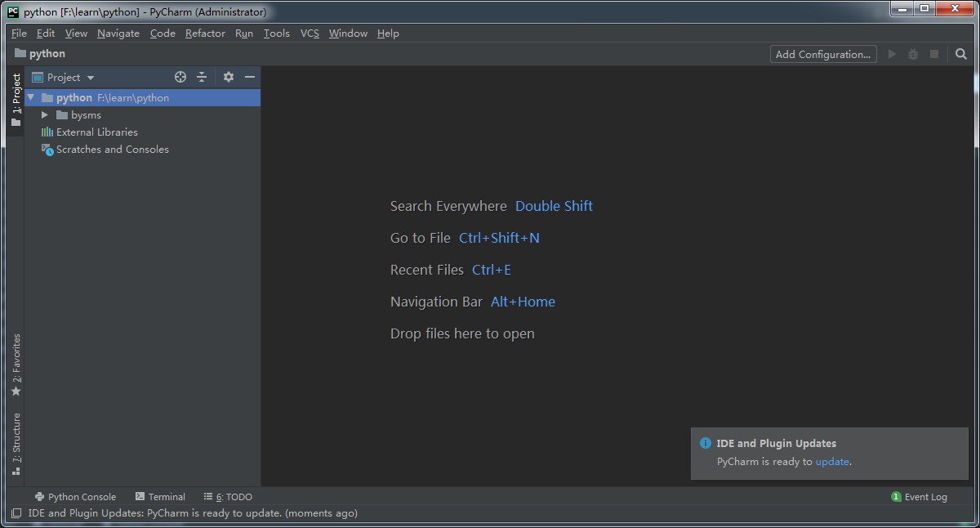Click Double Shift shortcut text
The width and height of the screenshot is (980, 528).
coord(554,206)
